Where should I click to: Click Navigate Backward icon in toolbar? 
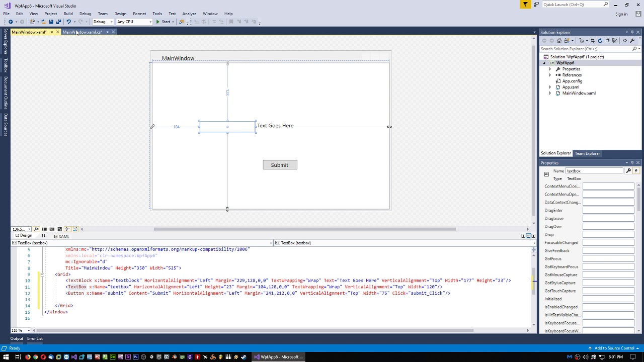[11, 22]
